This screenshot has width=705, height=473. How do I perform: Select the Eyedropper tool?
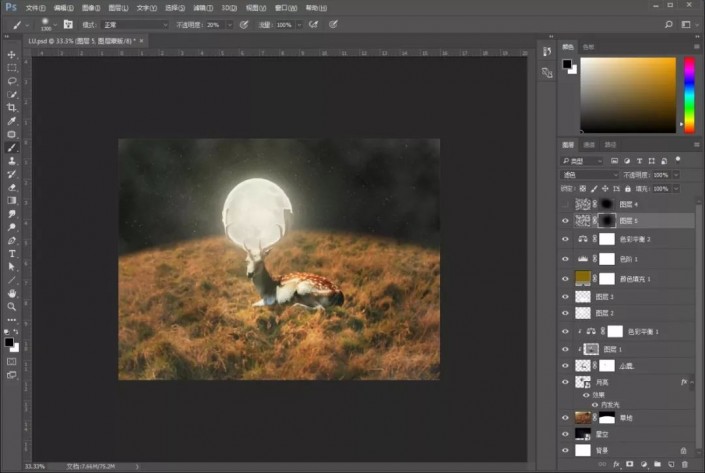(x=12, y=121)
